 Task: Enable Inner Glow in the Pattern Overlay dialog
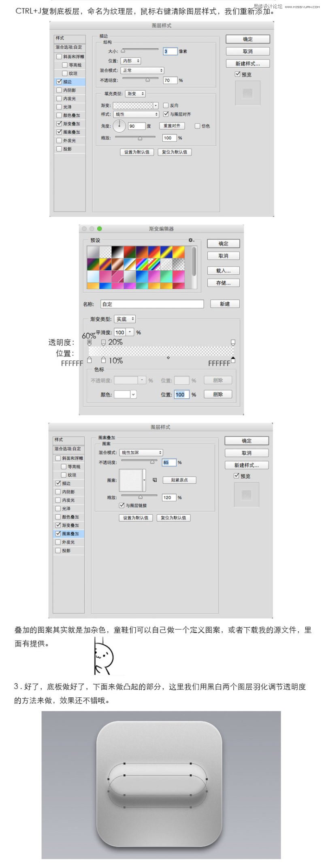58,500
